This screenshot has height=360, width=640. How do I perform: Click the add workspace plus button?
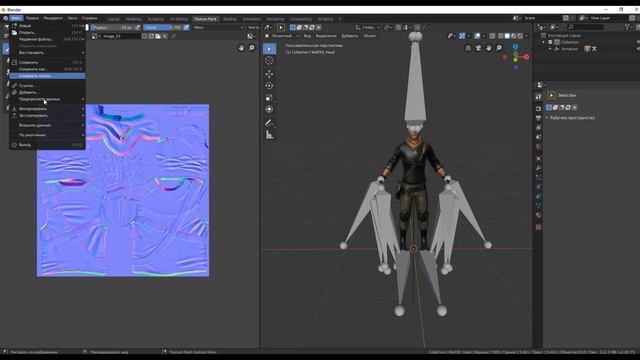pos(340,19)
